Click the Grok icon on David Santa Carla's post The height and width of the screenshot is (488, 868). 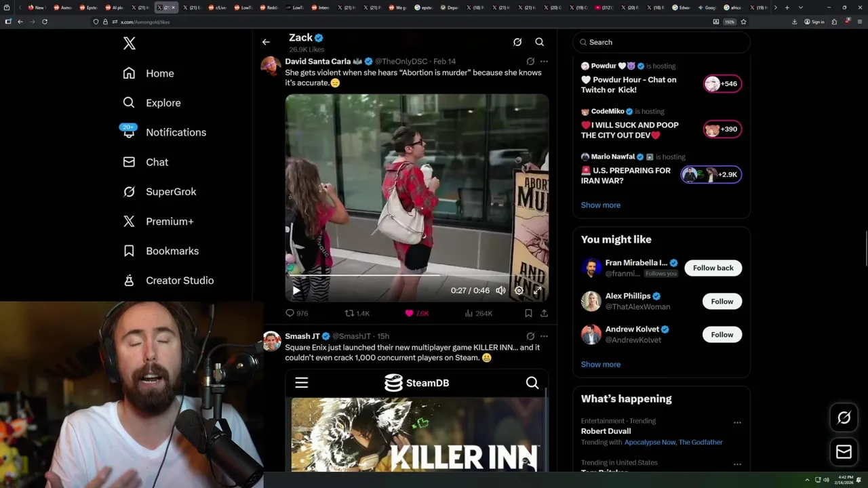530,62
